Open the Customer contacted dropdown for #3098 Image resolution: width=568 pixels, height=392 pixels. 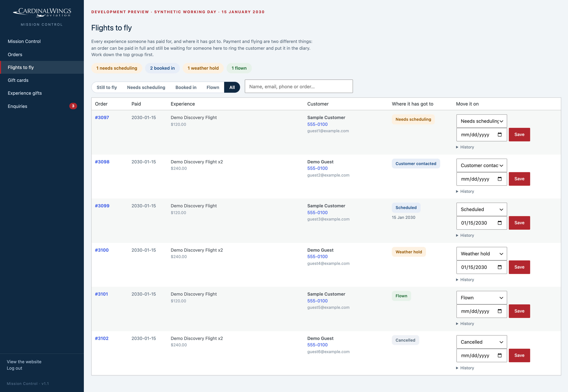[x=482, y=165]
